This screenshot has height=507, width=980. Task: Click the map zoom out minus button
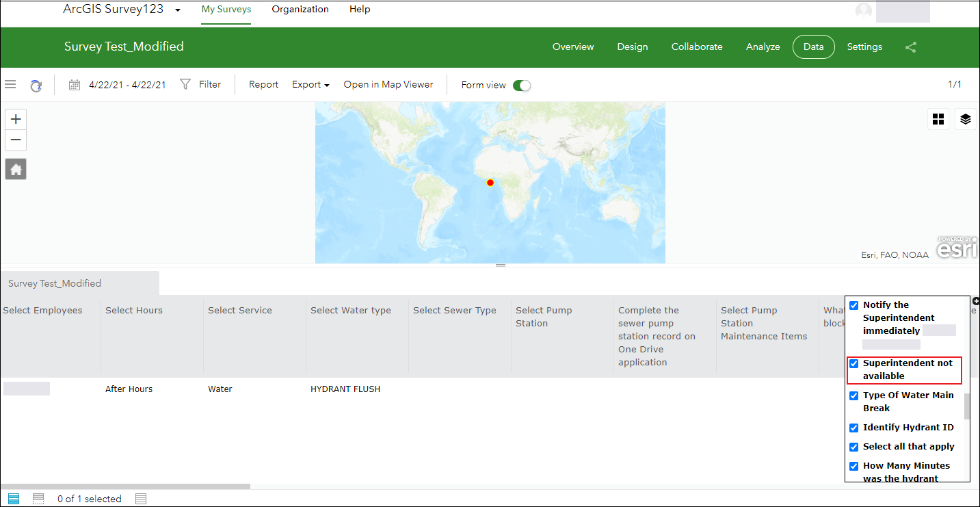coord(16,140)
